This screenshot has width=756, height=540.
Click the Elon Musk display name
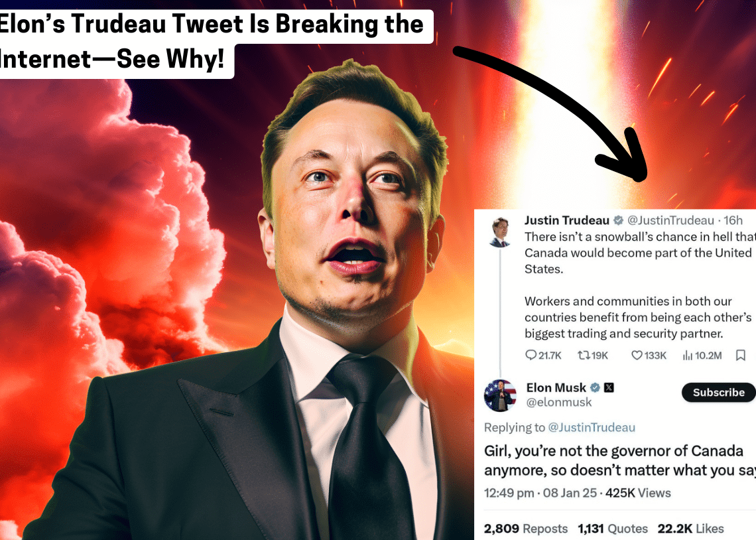pyautogui.click(x=556, y=387)
